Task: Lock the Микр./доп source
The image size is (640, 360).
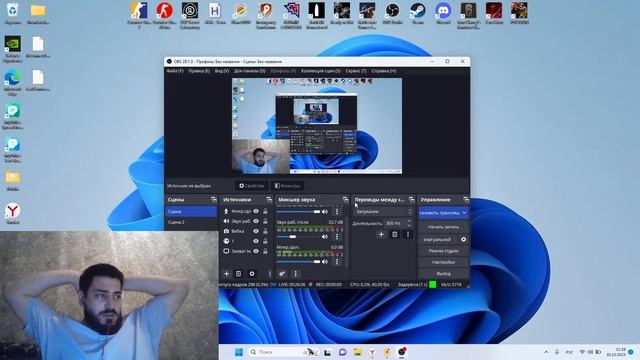Action: click(265, 211)
